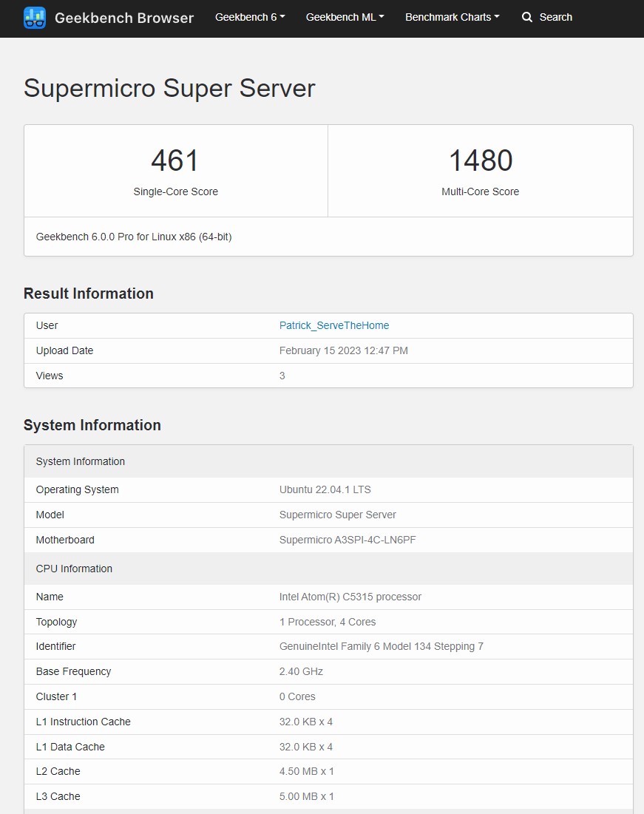Click the Geekbench 6.0.0 Pro version text
Screen dimensions: 644x814
pos(134,237)
